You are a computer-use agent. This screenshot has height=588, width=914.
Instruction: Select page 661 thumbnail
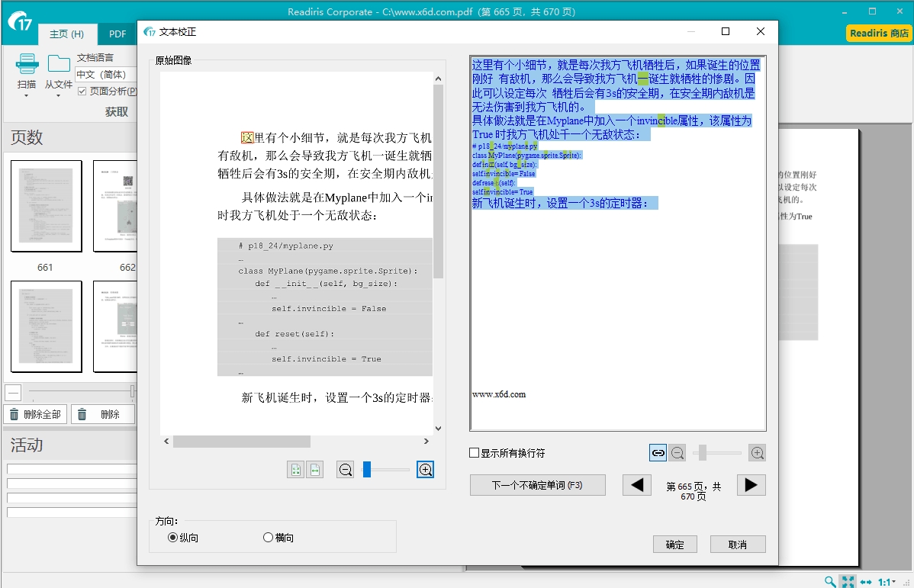[47, 206]
